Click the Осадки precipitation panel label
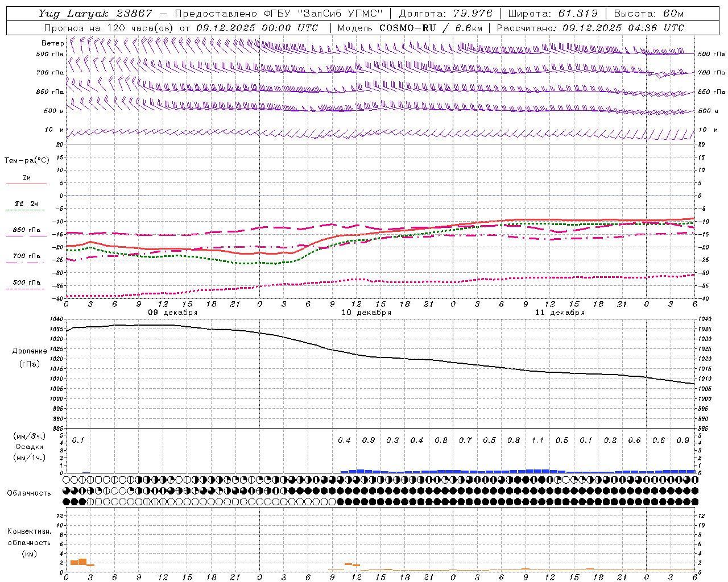 pos(30,447)
